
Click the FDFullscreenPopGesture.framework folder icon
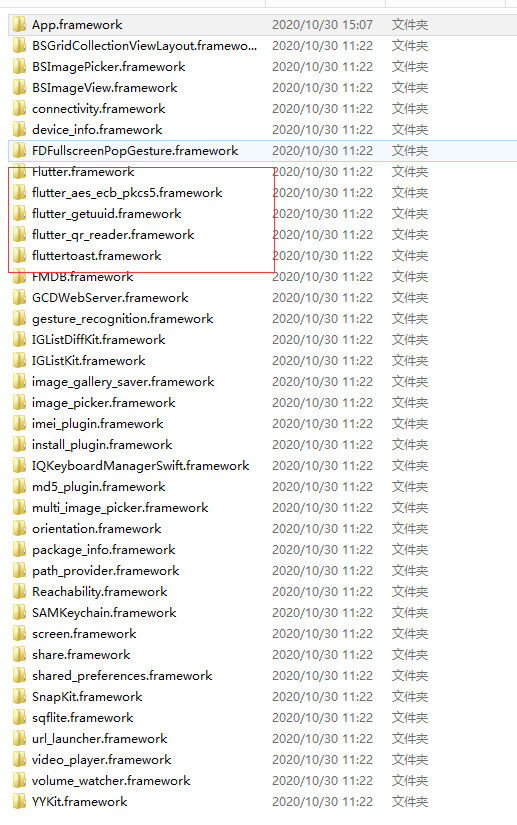coord(19,151)
